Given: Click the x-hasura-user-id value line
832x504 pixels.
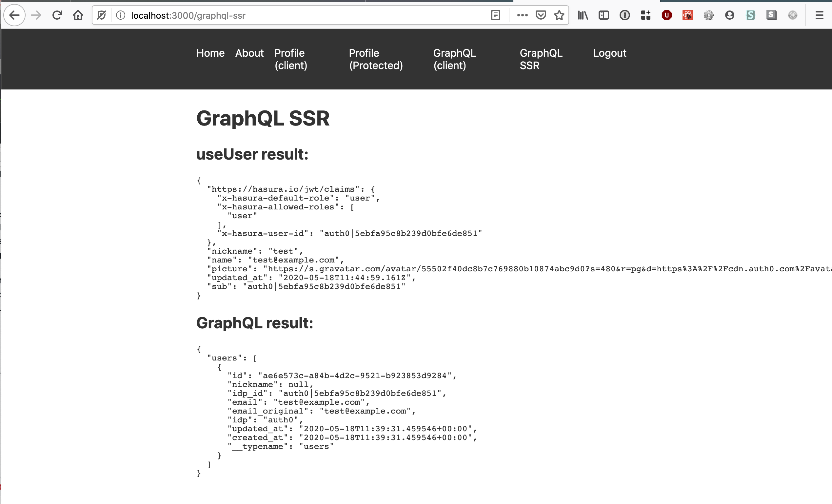Looking at the screenshot, I should point(350,234).
